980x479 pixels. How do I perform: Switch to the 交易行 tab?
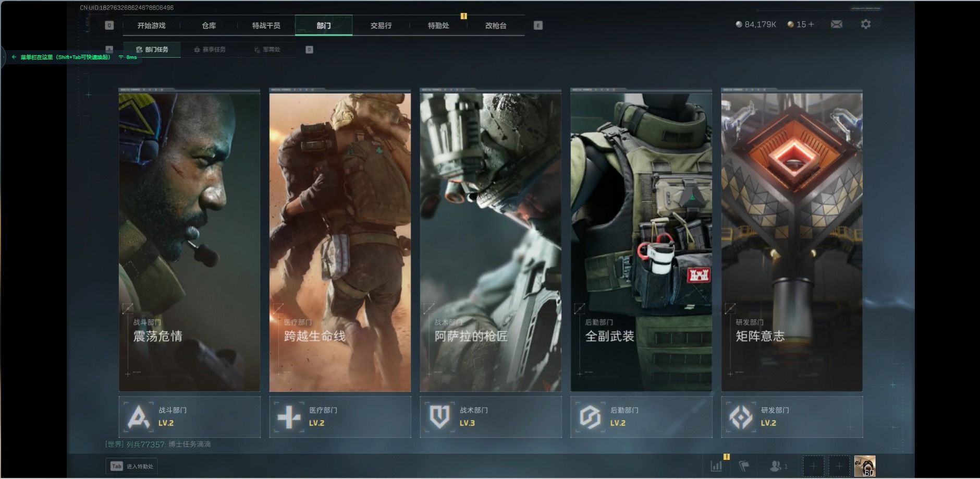[x=381, y=26]
